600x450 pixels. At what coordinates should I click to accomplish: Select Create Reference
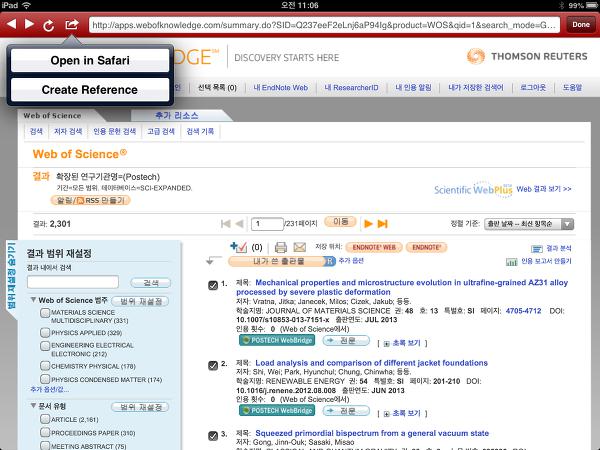coord(90,90)
